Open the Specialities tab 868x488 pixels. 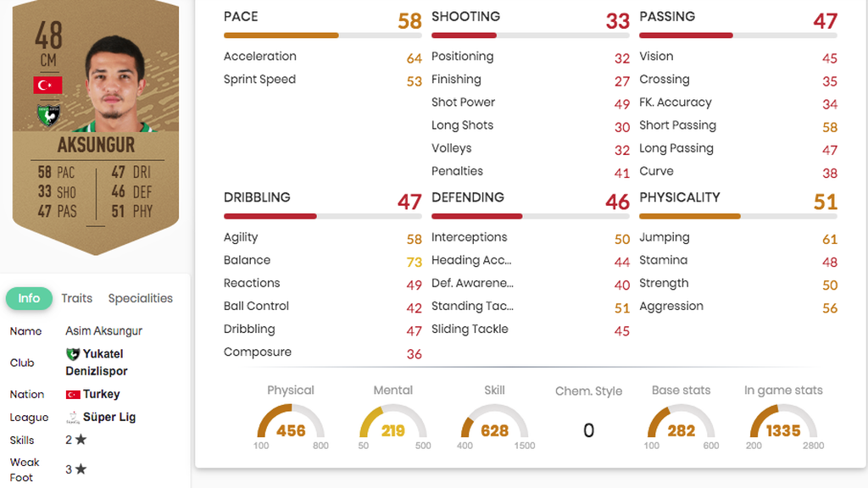tap(141, 298)
